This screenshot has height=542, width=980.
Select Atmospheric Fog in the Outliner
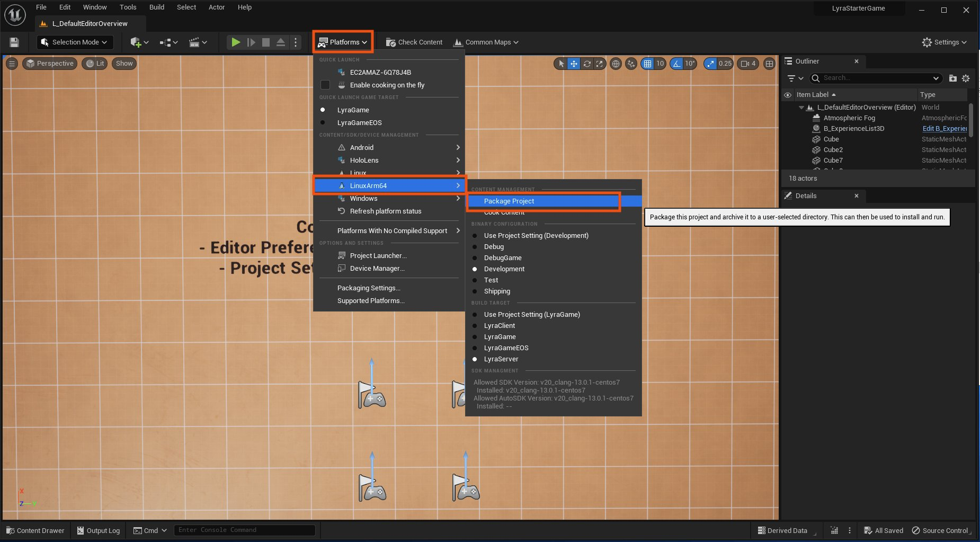pos(849,118)
